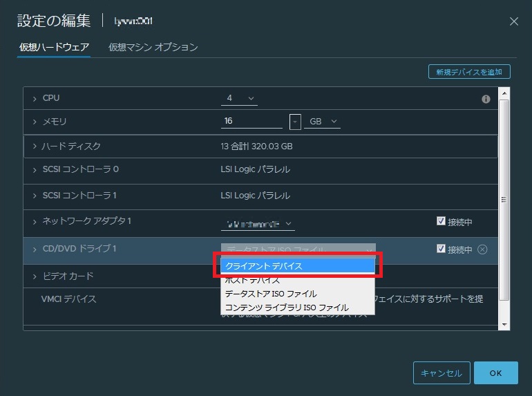The image size is (532, 396).
Task: Switch to 仮想ハードウェア tab
Action: coord(54,47)
